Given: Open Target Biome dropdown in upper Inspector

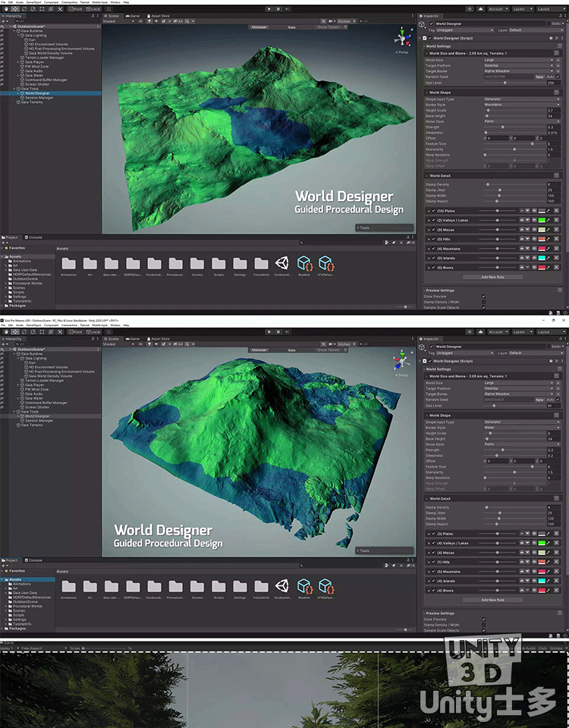Looking at the screenshot, I should 519,71.
